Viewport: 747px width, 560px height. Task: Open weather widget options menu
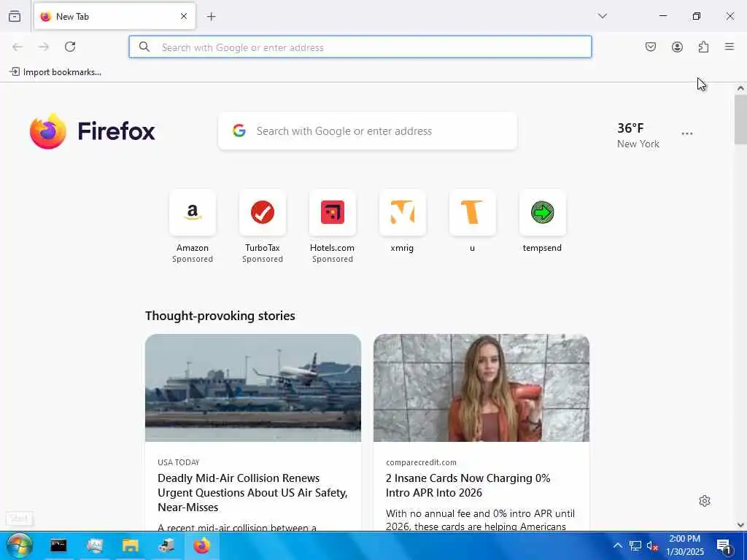687,134
